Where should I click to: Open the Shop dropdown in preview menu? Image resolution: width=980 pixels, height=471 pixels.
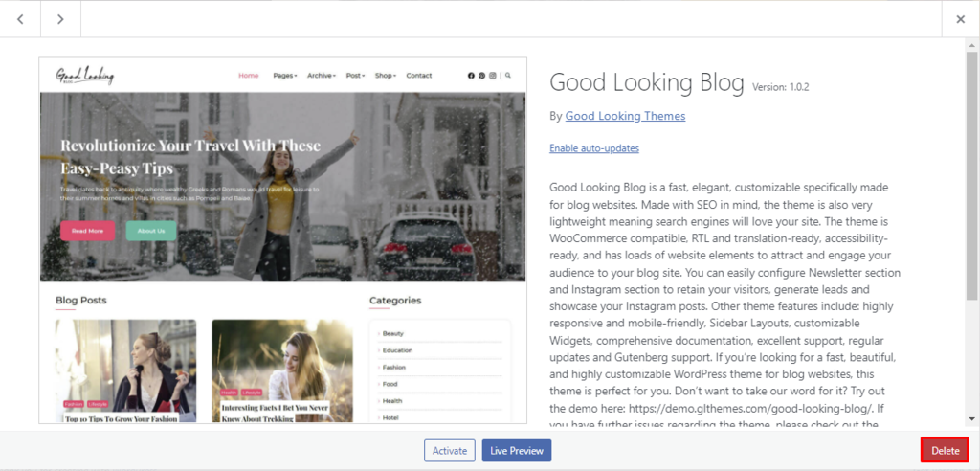pos(386,76)
